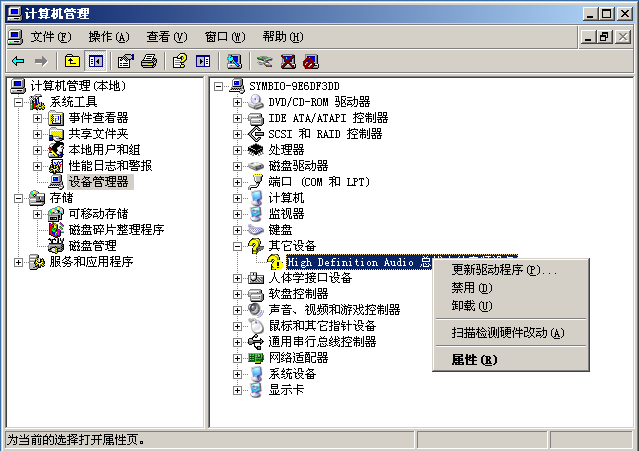Open Properties from the toolbar icon
639x451 pixels.
point(126,61)
